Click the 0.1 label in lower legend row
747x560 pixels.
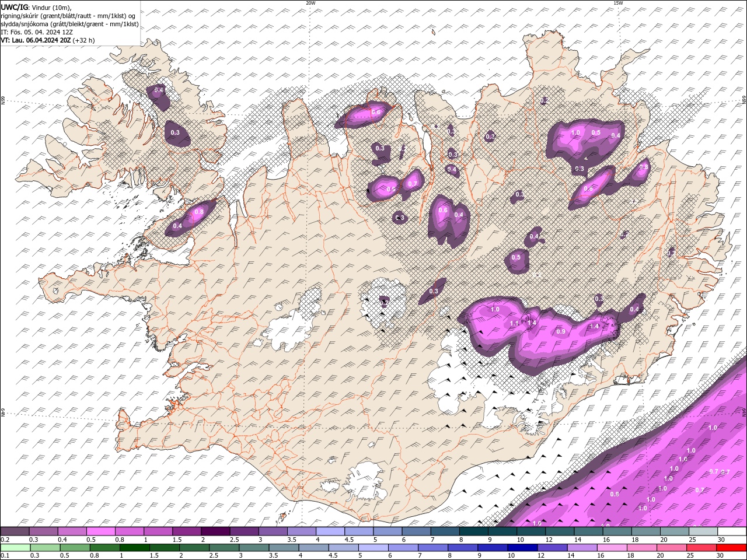pos(5,555)
